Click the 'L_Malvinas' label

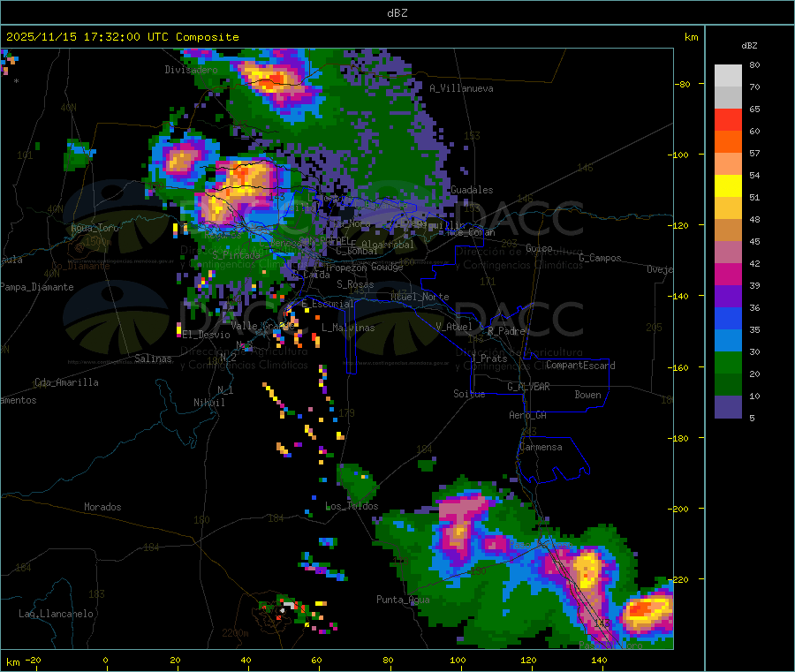(348, 328)
